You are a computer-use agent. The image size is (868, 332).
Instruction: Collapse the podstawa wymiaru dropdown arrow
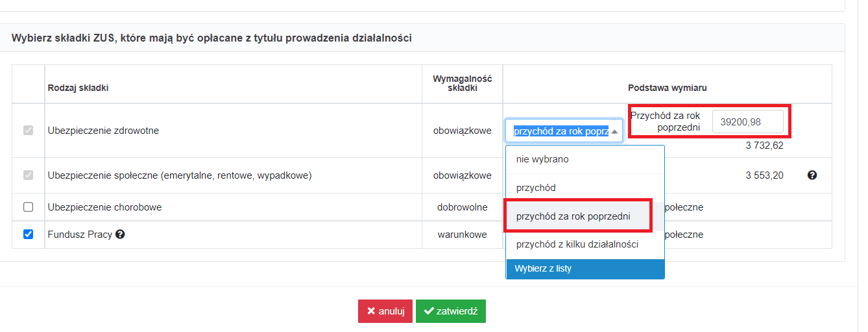pos(614,131)
